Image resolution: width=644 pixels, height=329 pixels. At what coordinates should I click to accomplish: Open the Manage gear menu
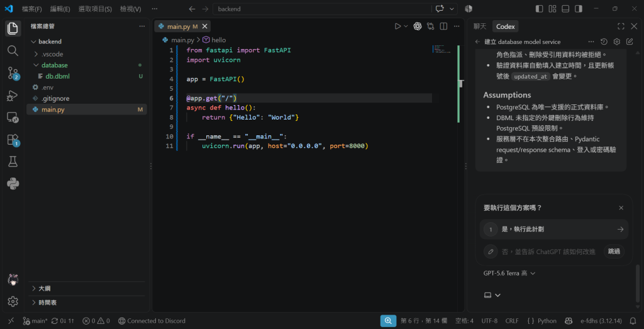(13, 301)
